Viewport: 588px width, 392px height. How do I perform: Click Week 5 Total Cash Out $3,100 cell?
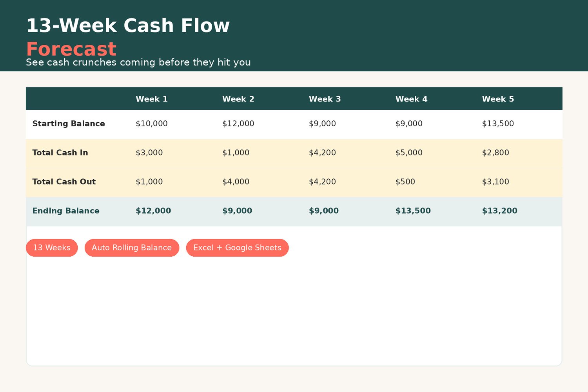(495, 182)
